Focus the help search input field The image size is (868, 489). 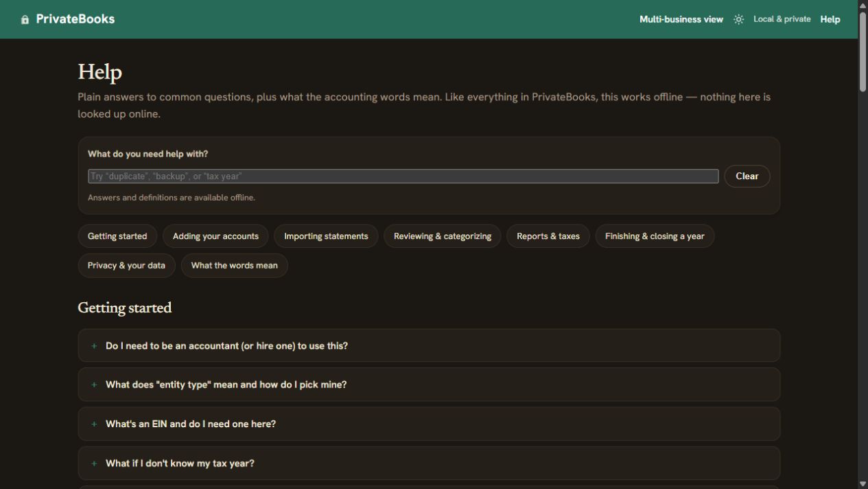(x=403, y=177)
